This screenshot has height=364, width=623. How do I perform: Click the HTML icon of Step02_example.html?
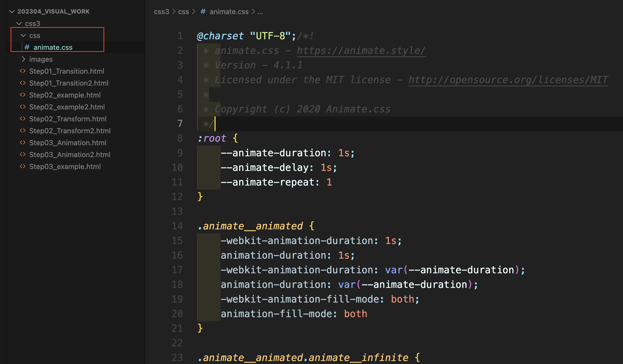[x=23, y=95]
